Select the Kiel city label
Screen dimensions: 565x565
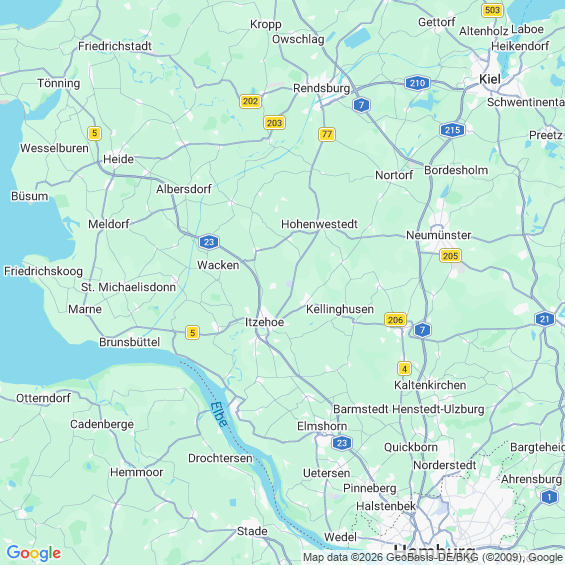point(490,79)
